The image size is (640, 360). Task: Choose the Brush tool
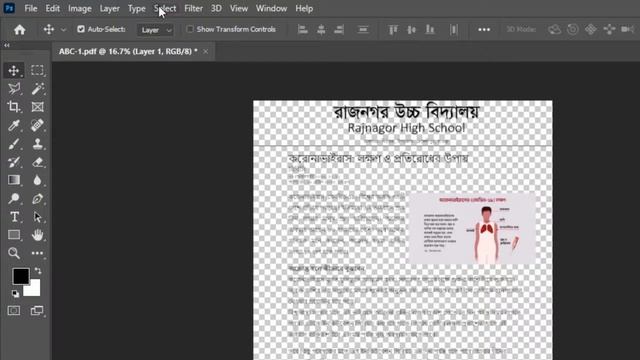click(13, 144)
